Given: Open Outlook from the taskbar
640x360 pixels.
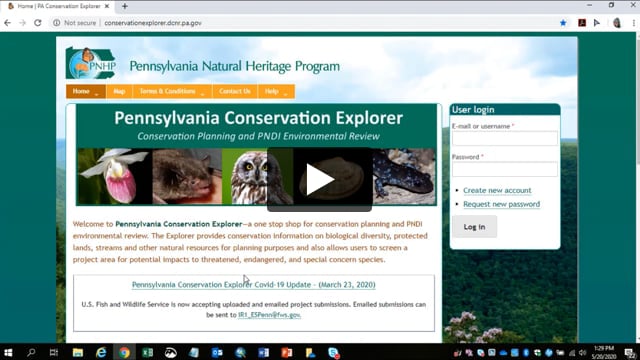Looking at the screenshot, I should (217, 352).
